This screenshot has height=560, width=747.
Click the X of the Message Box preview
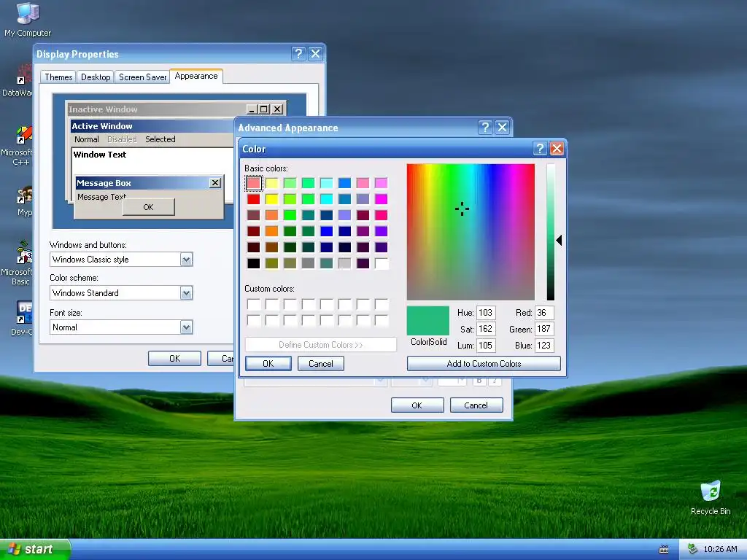coord(215,183)
